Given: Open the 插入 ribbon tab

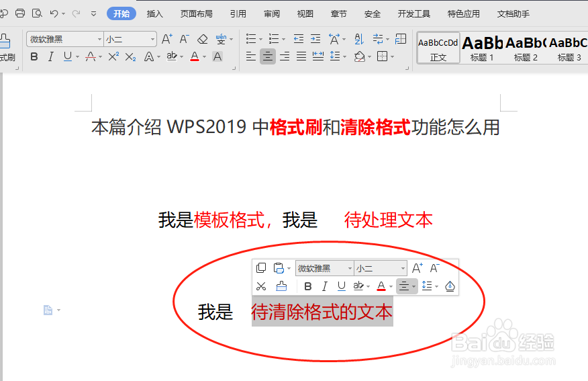Looking at the screenshot, I should 155,14.
